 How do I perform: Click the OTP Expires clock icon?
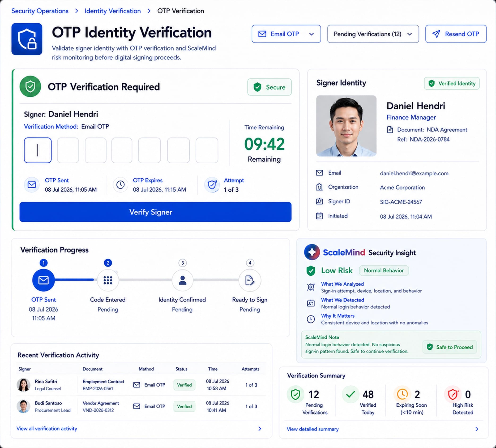pos(120,185)
